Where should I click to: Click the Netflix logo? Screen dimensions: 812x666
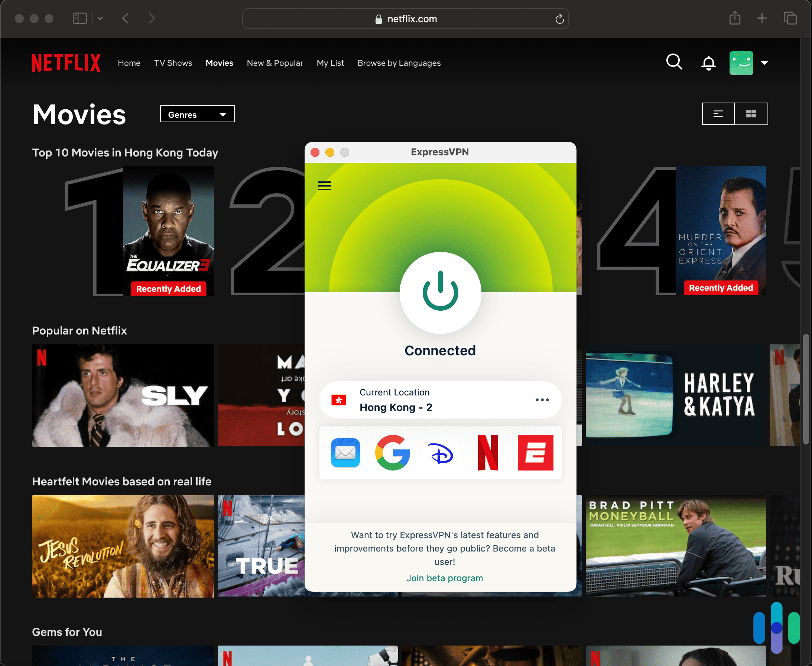point(66,63)
